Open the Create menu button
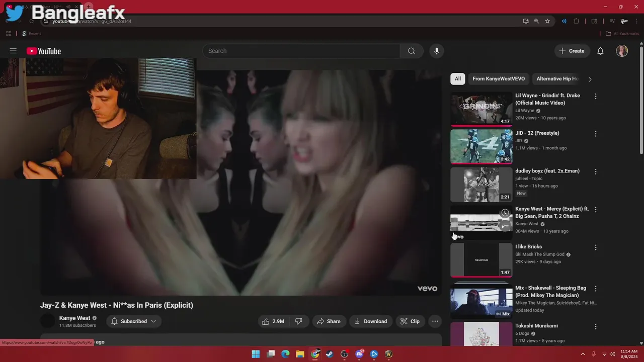Viewport: 644px width, 362px height. click(572, 51)
